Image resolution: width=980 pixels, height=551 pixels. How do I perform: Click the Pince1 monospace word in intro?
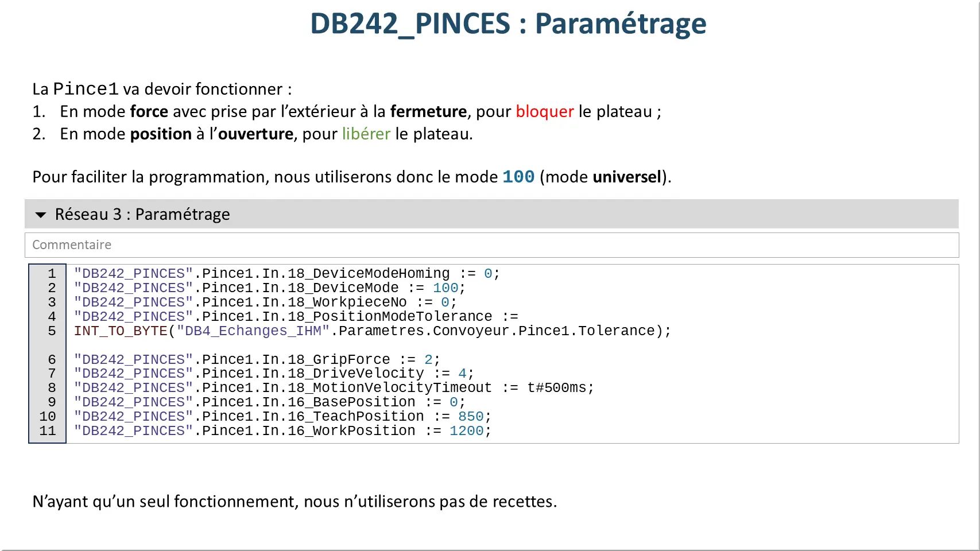[86, 89]
